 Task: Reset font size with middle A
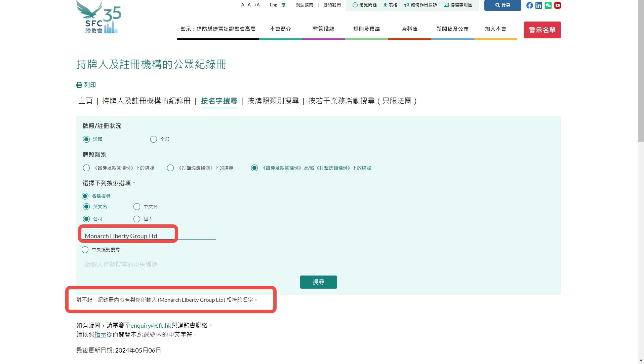click(249, 5)
